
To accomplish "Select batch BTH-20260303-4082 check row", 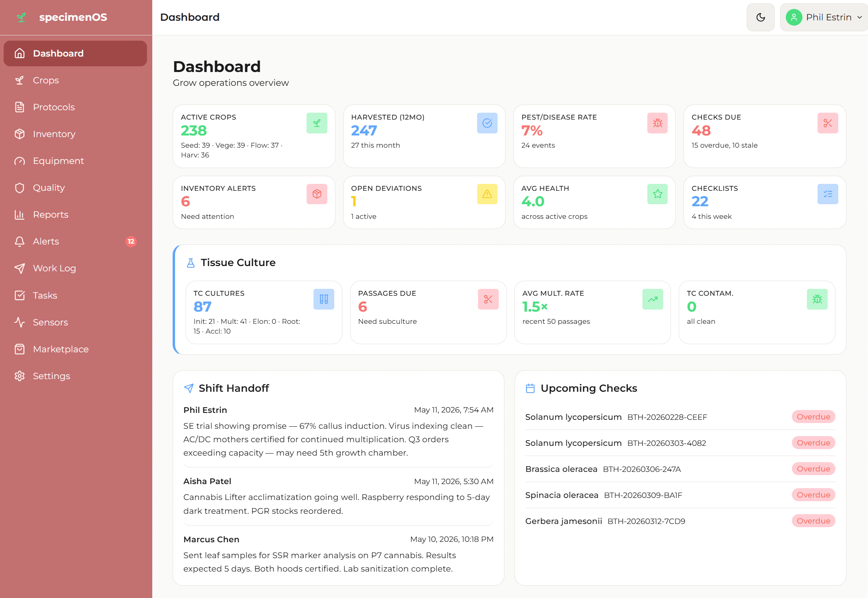I will 680,443.
